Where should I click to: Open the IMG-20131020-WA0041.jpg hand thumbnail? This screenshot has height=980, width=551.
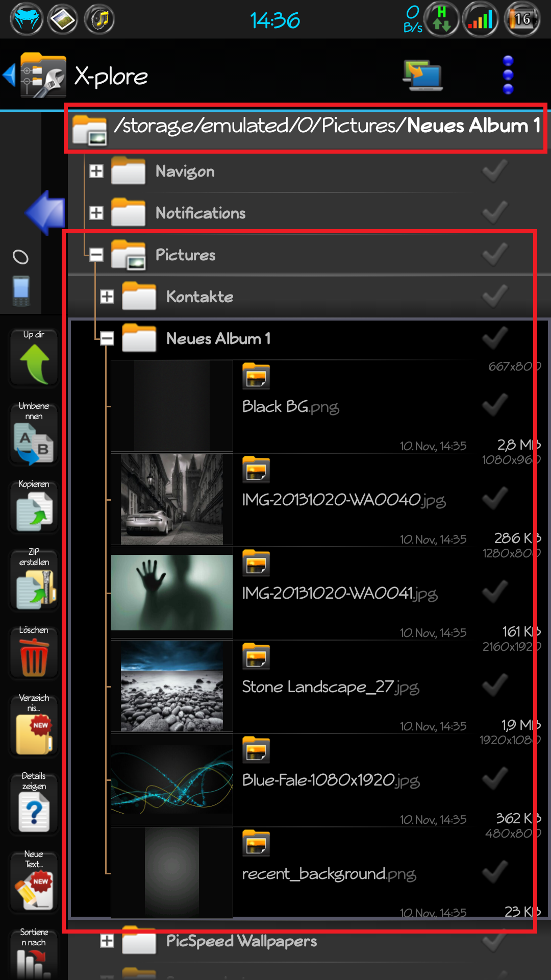[x=172, y=593]
